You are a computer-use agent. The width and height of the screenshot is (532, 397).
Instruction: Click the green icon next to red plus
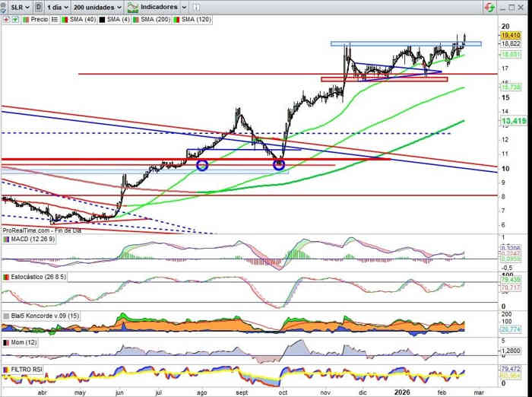(14, 18)
